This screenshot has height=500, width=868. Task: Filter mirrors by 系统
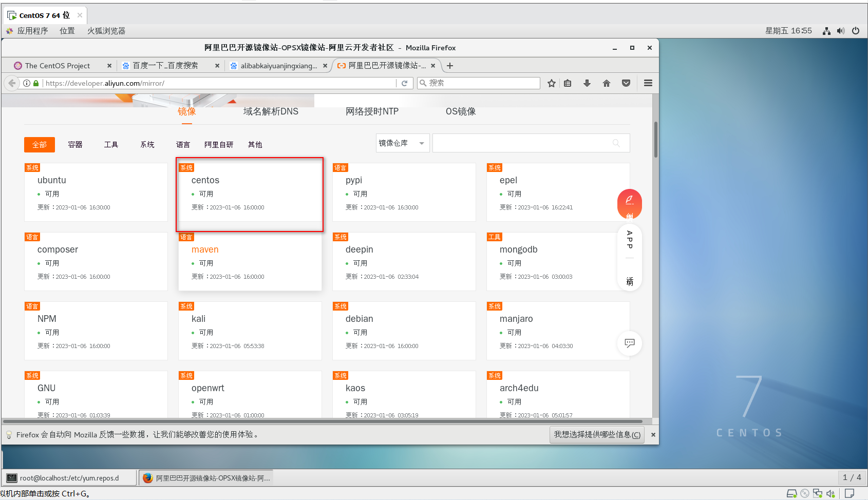[x=147, y=145]
